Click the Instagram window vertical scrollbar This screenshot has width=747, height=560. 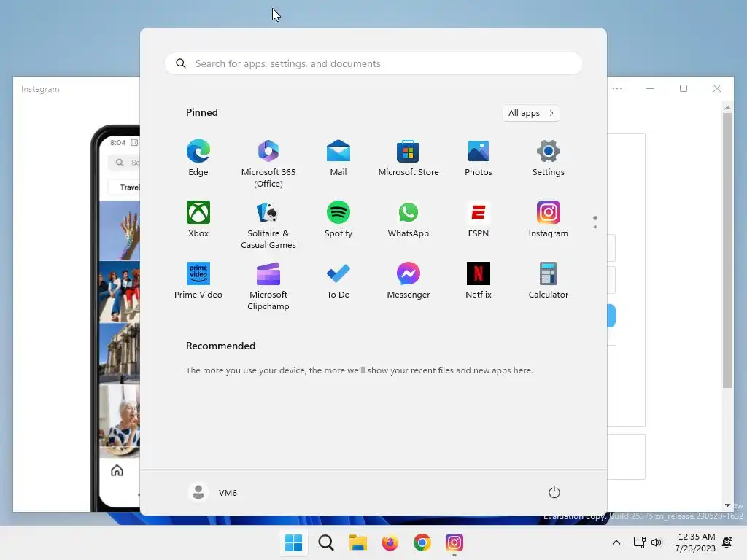coord(727,250)
